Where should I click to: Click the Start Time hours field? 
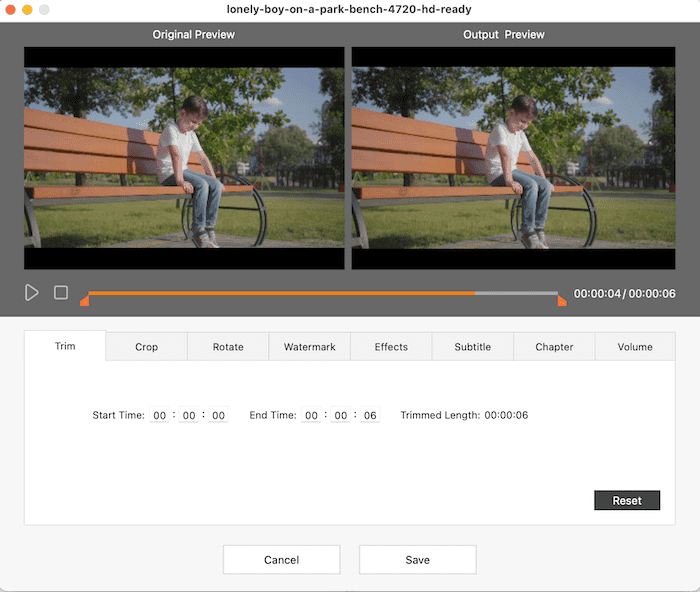pyautogui.click(x=159, y=415)
